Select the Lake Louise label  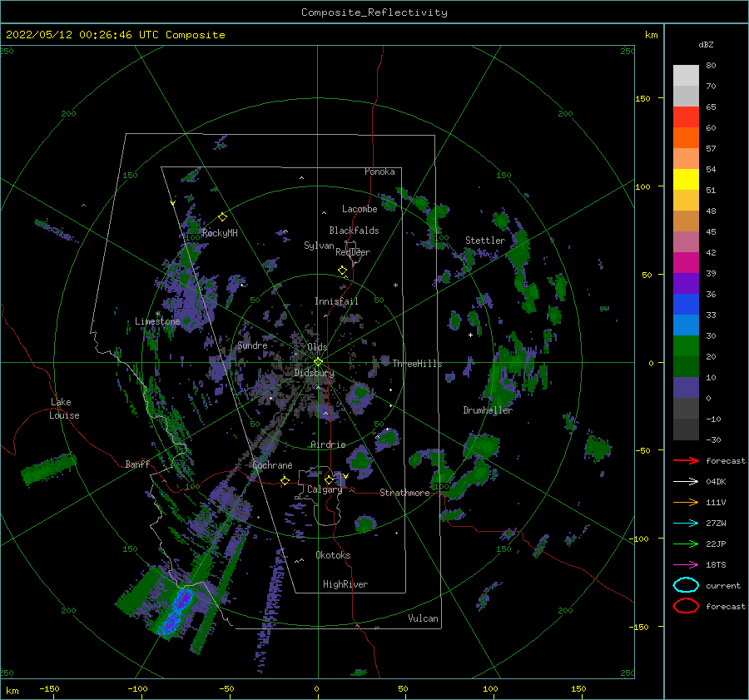click(64, 409)
